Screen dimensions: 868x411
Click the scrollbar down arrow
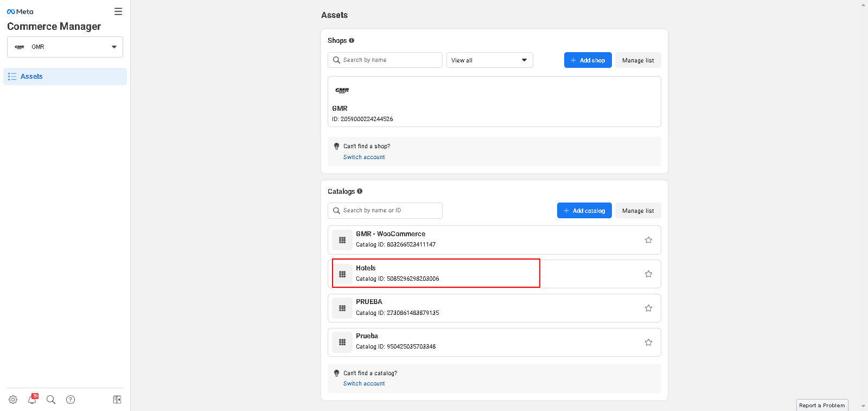(863, 406)
